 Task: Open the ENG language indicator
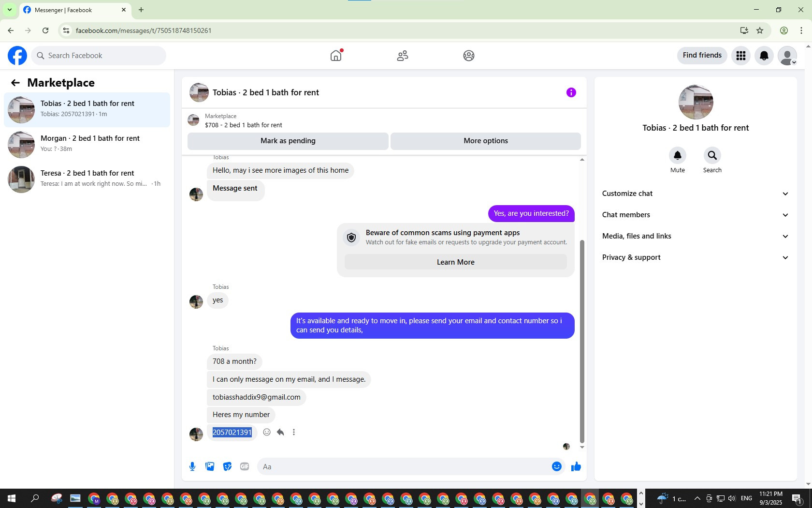(746, 498)
